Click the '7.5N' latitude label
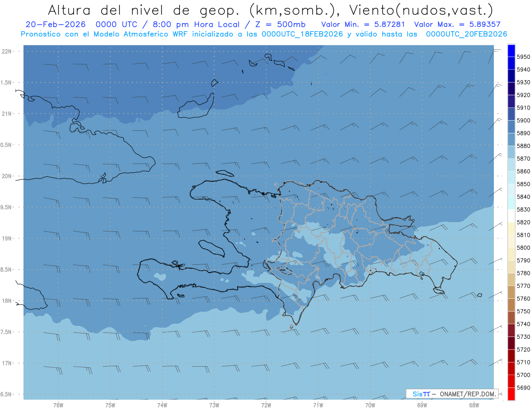532x411 pixels. (x=6, y=332)
